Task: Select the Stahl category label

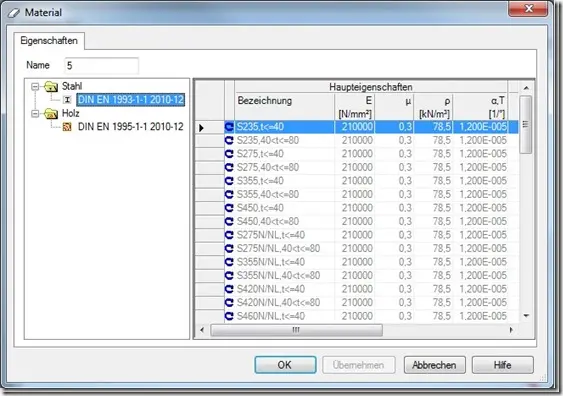Action: 72,86
